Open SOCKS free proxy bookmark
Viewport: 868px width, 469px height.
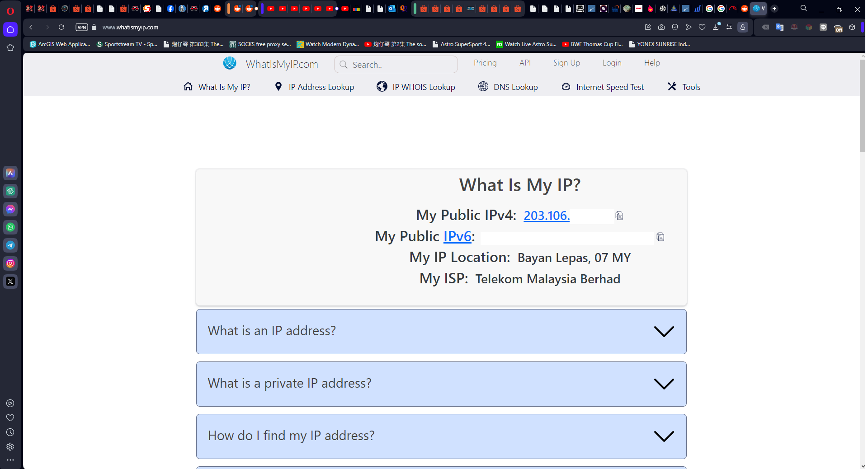pos(260,44)
